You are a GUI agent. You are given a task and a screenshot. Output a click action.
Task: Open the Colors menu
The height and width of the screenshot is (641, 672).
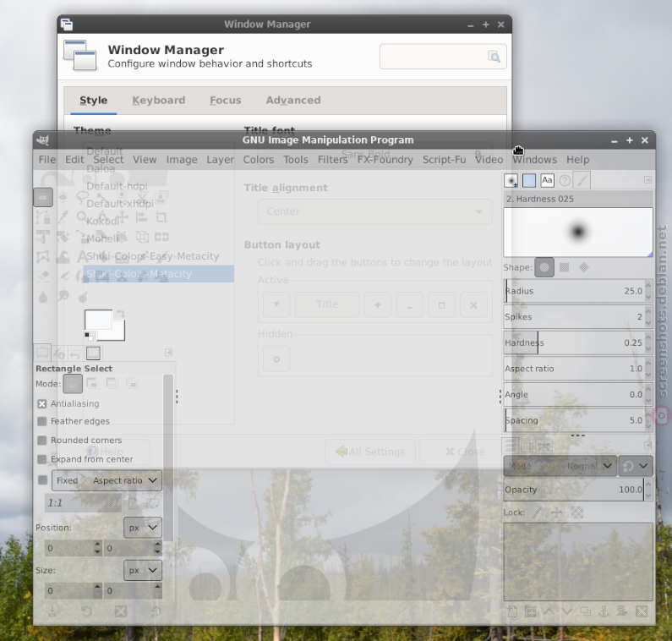(x=259, y=160)
